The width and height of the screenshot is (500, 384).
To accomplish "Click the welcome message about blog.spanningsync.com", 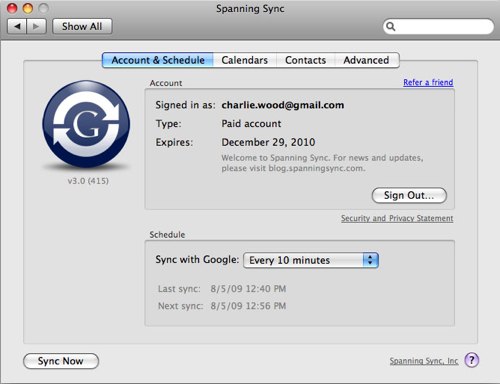I will pos(322,163).
